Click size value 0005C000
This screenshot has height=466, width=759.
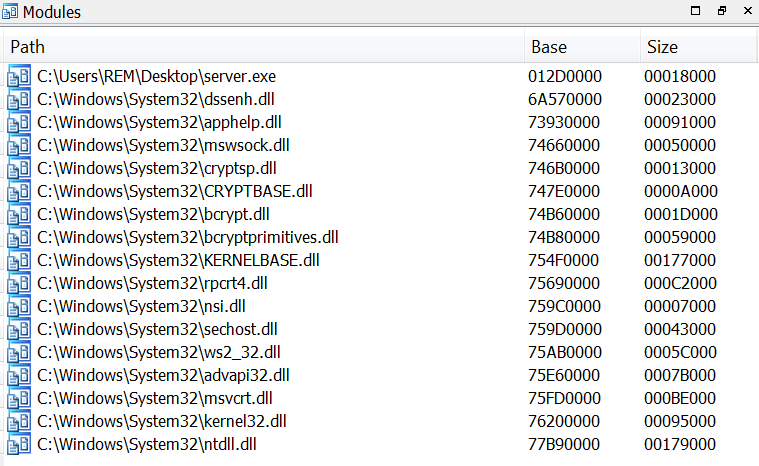pyautogui.click(x=681, y=352)
